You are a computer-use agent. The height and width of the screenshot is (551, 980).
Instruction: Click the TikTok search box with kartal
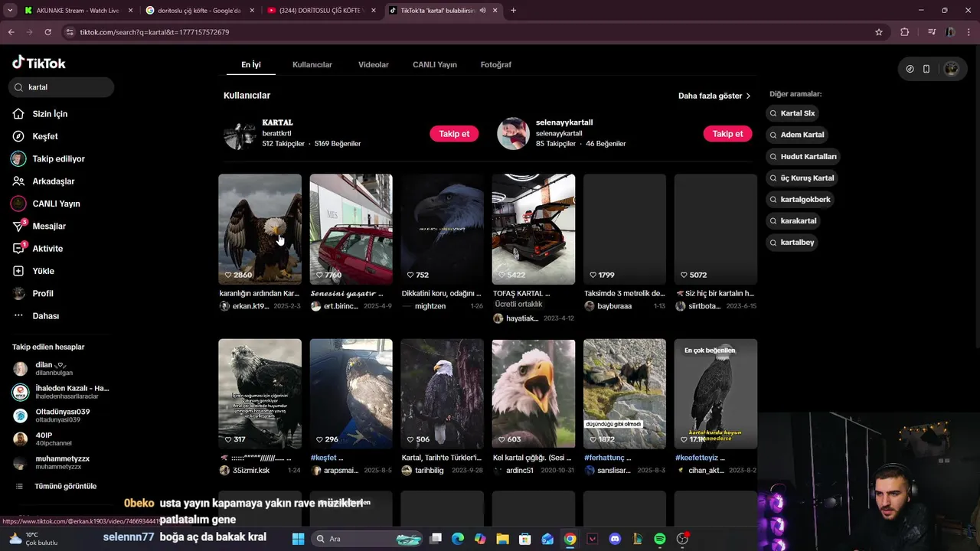point(61,87)
